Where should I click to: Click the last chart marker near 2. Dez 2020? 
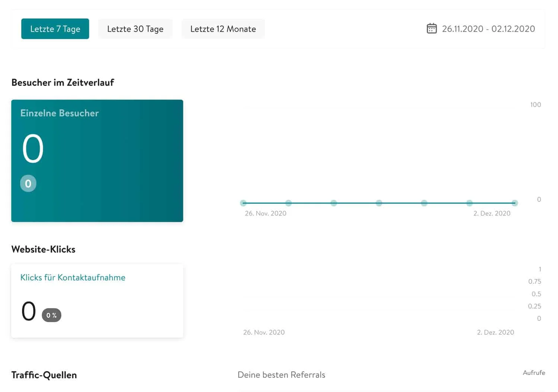tap(515, 203)
